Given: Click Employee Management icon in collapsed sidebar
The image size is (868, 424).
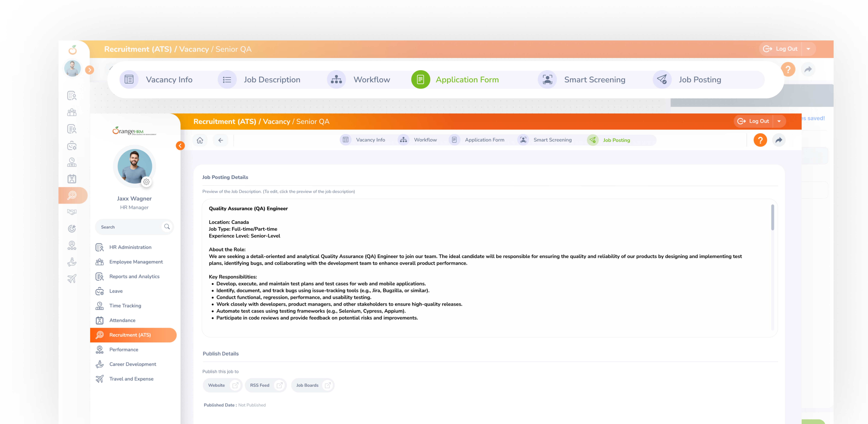Looking at the screenshot, I should click(72, 112).
